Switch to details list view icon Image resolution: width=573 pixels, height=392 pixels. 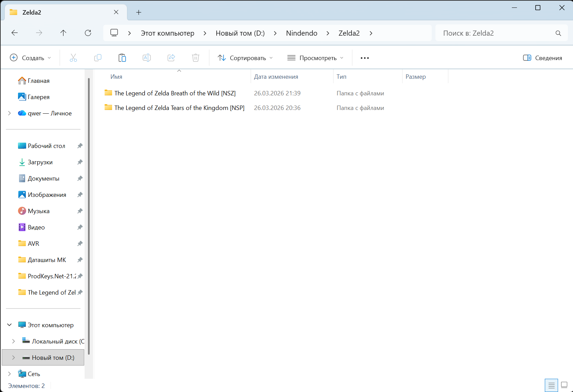click(x=551, y=385)
